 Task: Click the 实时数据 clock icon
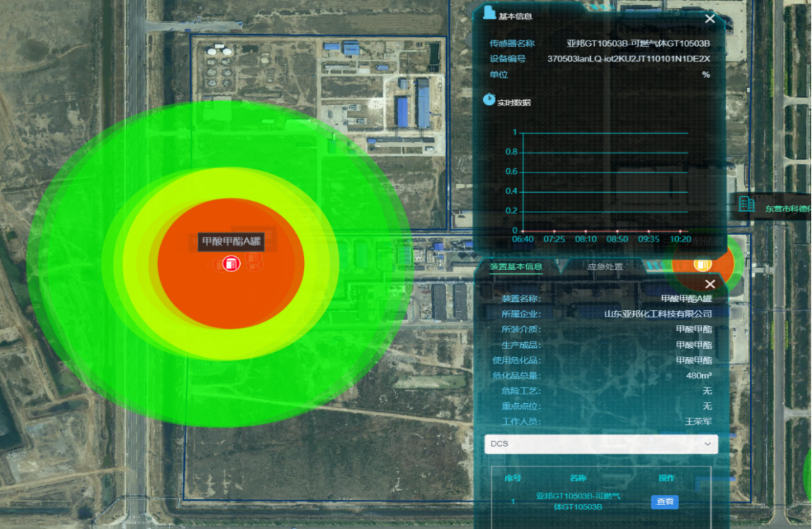point(489,99)
